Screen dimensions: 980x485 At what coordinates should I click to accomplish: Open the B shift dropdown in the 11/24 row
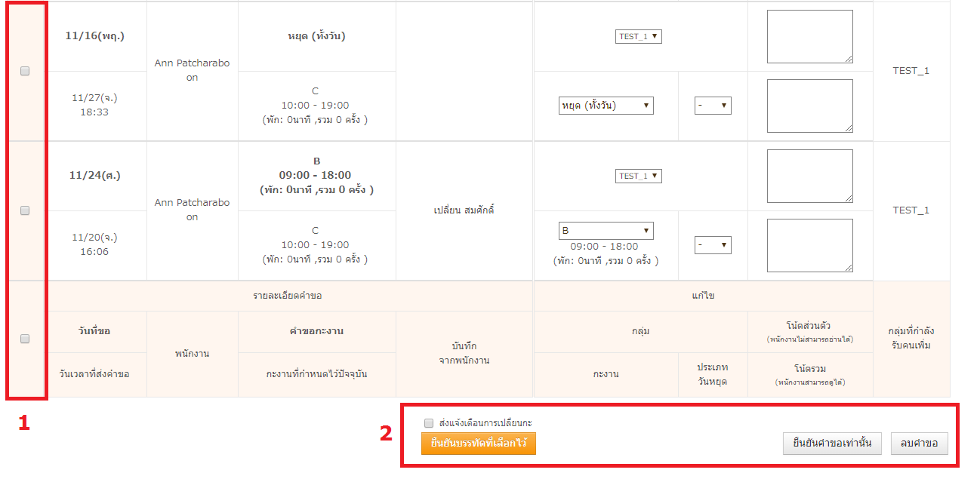pyautogui.click(x=606, y=231)
